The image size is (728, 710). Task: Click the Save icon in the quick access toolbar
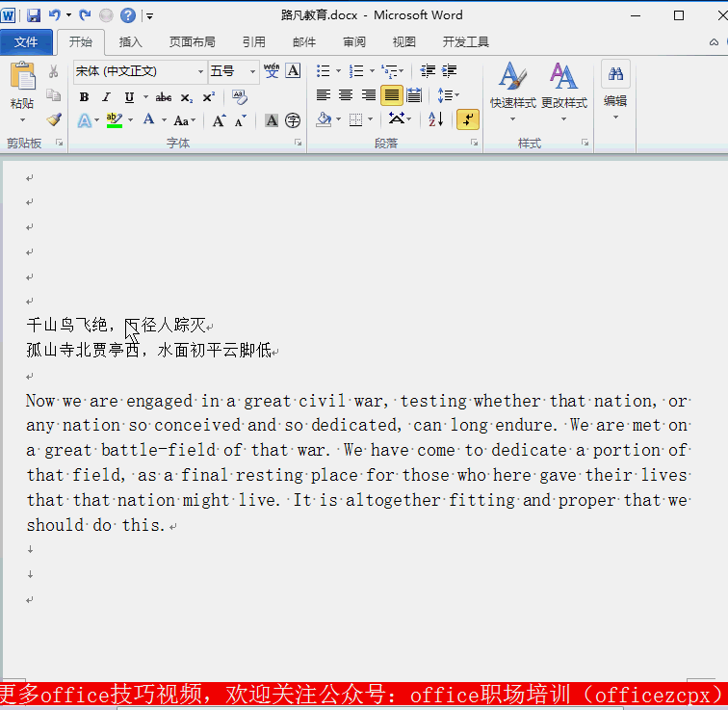(34, 15)
